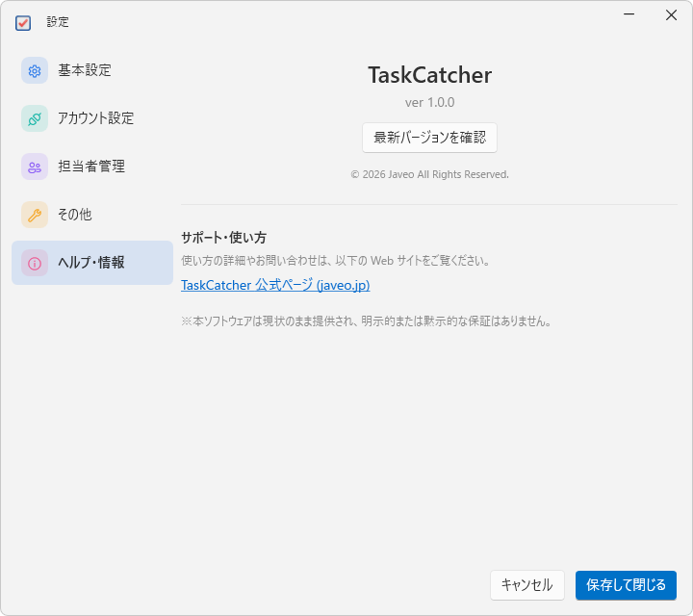Select the ヘルプ・情報 section
The height and width of the screenshot is (616, 693).
[92, 263]
